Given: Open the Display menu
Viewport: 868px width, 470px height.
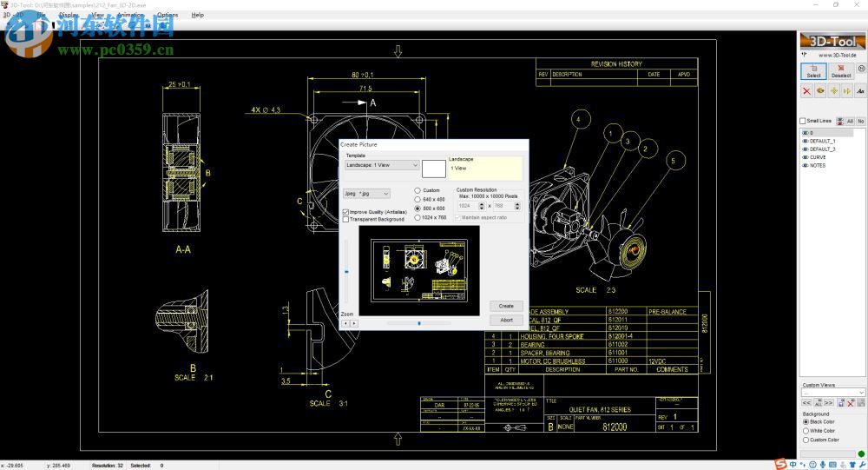Looking at the screenshot, I should click(x=69, y=15).
